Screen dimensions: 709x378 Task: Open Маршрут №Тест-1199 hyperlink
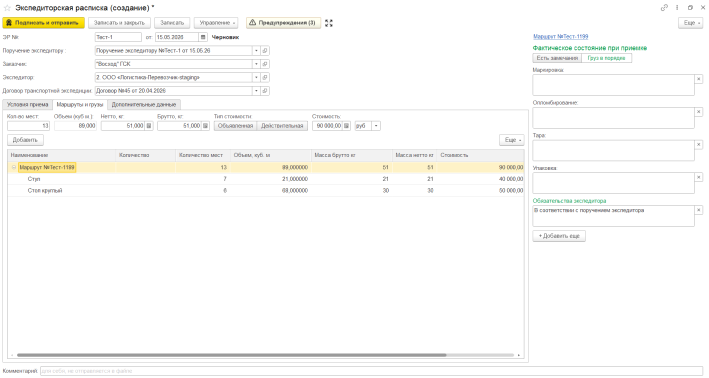click(x=561, y=37)
